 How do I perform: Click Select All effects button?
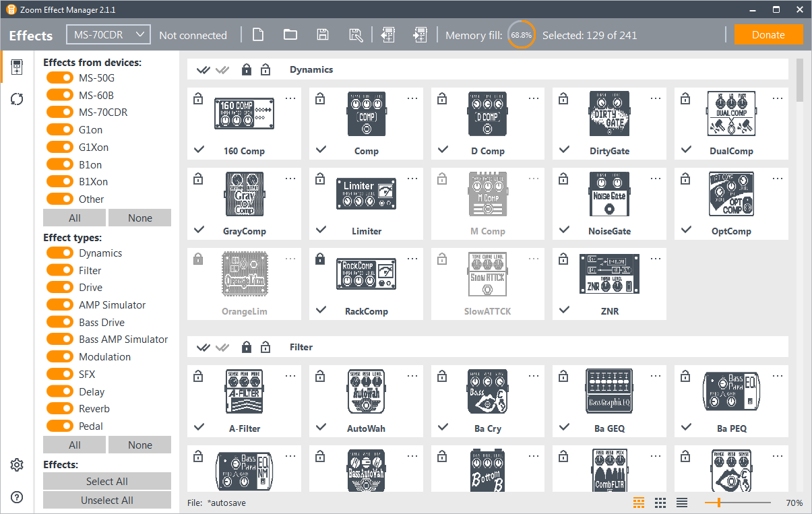tap(107, 481)
